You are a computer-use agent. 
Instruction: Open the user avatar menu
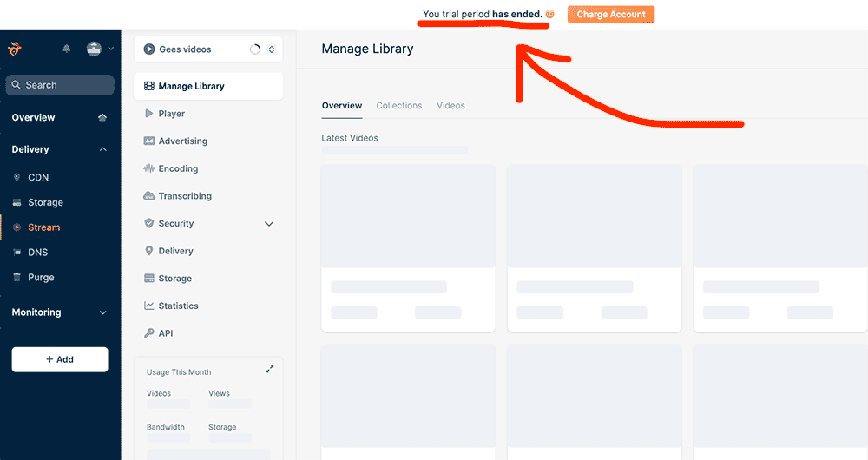click(x=94, y=49)
